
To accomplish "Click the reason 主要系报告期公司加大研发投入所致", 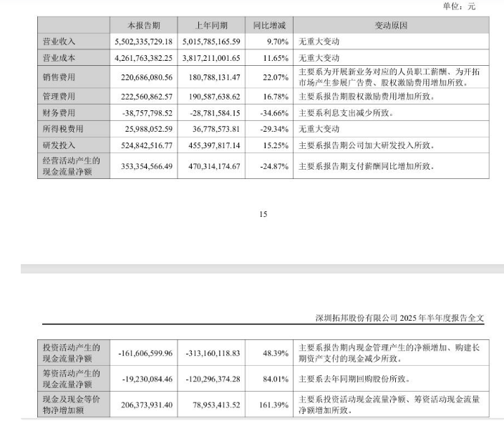I will point(367,145).
